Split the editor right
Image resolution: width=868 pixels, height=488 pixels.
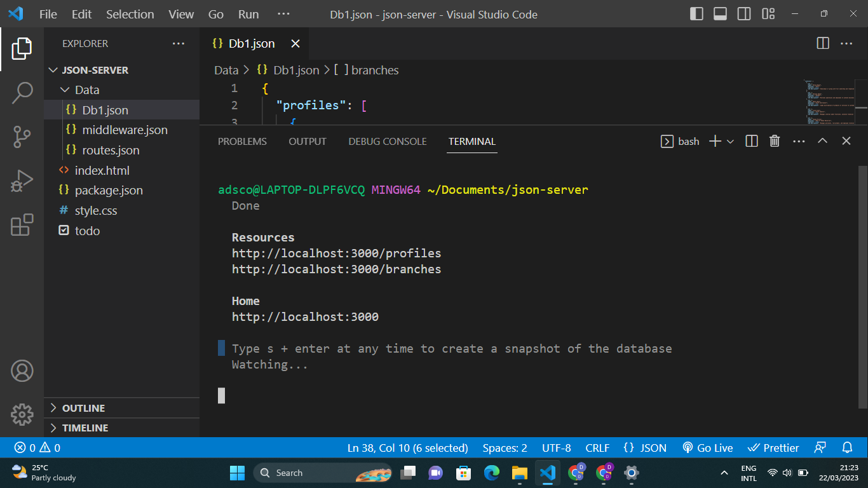(823, 44)
